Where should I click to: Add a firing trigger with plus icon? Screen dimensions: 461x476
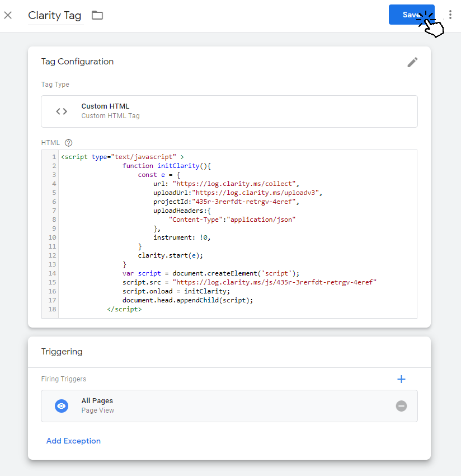(x=401, y=379)
